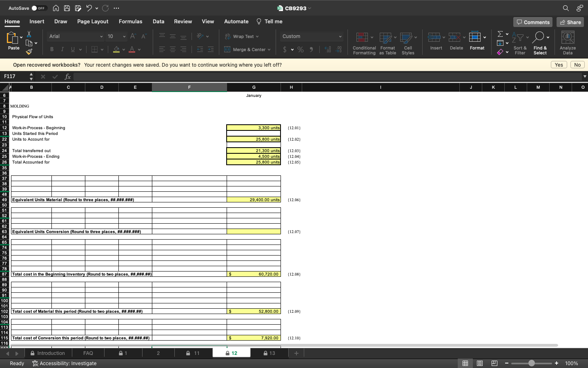This screenshot has width=588, height=368.
Task: Increase font size with the larger A icon
Action: coord(133,36)
